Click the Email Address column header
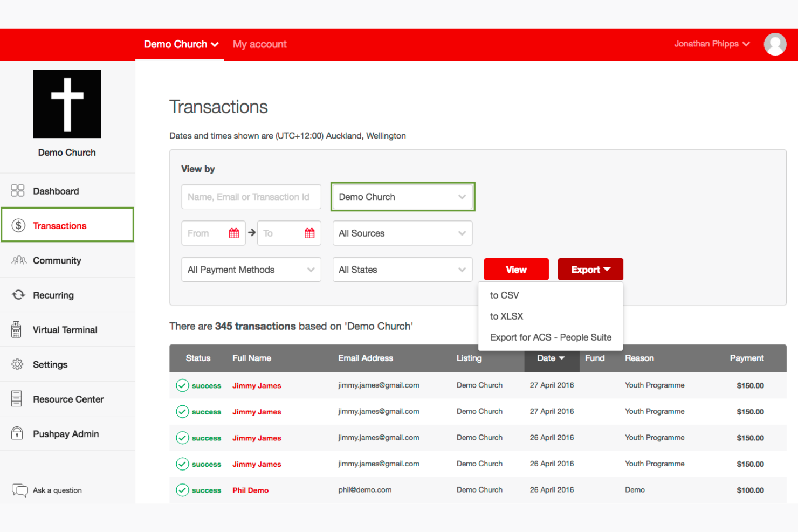Screen dimensions: 798x532 tap(366, 358)
